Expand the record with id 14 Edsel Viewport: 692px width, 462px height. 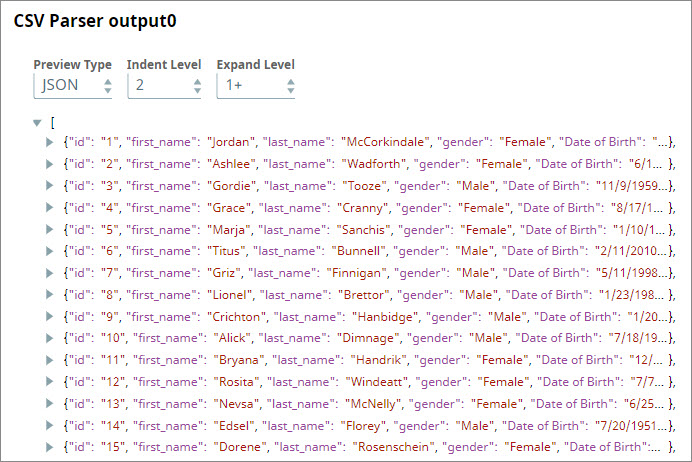pyautogui.click(x=50, y=425)
